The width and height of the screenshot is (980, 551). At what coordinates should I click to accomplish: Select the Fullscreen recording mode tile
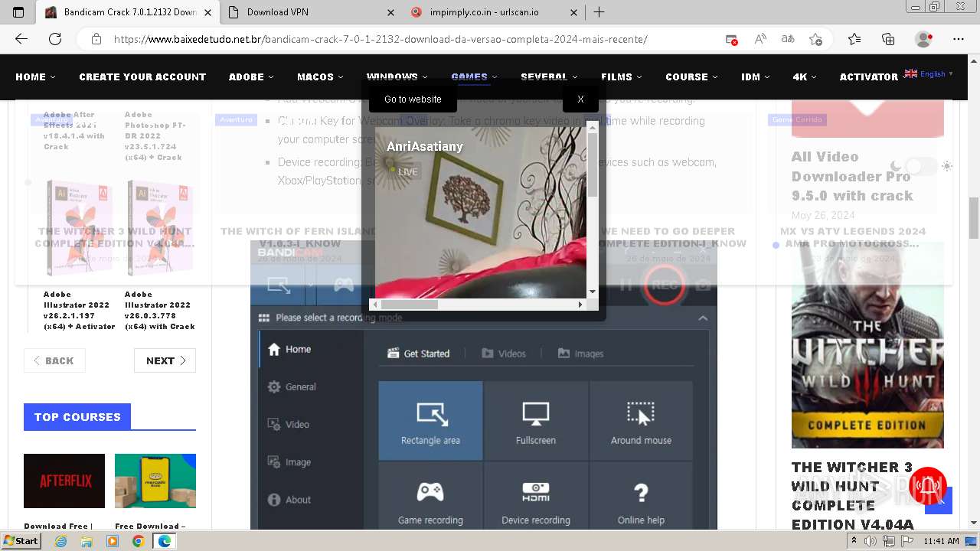536,420
